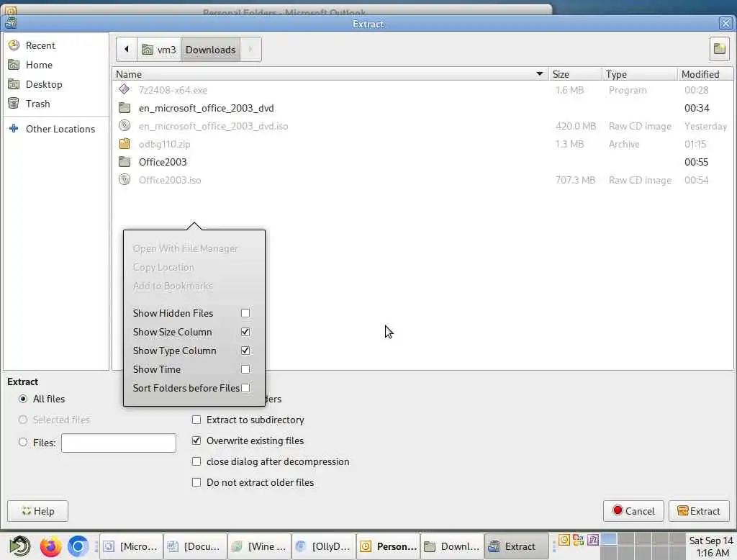Click forward arrow in path bar

tap(250, 50)
